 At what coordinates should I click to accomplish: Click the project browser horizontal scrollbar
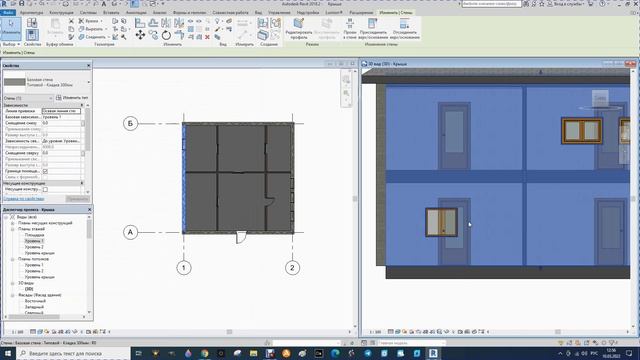[34, 317]
